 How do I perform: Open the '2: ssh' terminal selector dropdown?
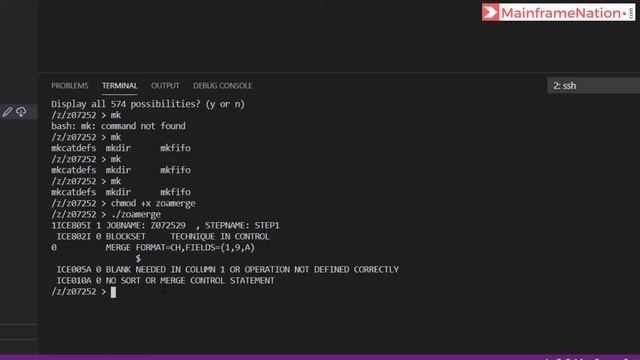click(593, 86)
